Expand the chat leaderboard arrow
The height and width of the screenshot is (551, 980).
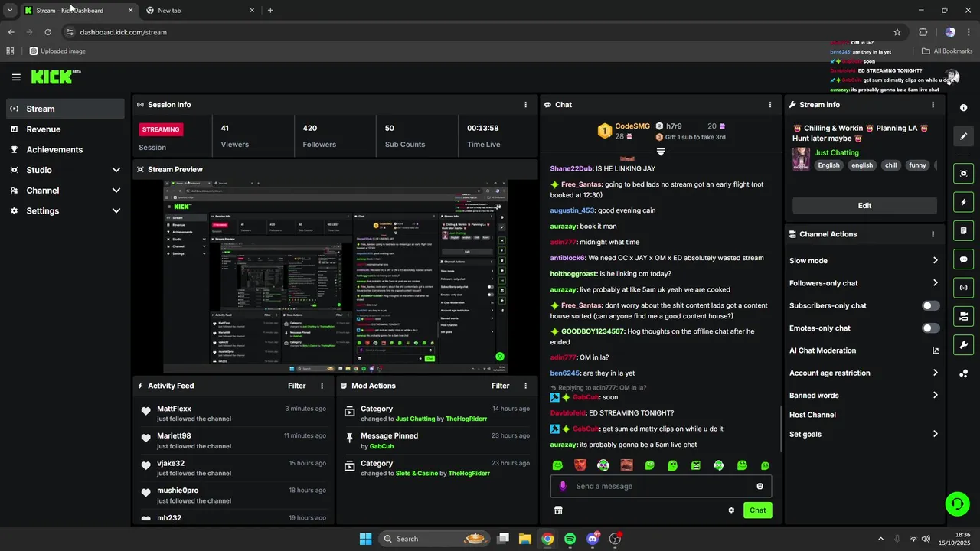click(661, 152)
